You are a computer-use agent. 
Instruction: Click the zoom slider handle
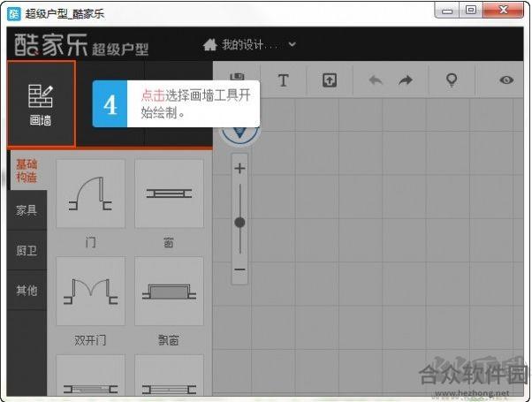[x=239, y=223]
